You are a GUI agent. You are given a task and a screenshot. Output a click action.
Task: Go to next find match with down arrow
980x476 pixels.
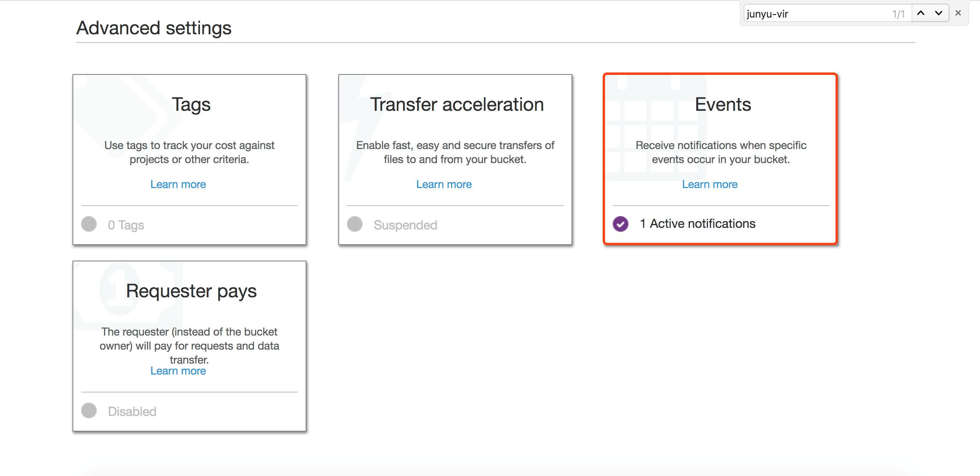pyautogui.click(x=939, y=13)
